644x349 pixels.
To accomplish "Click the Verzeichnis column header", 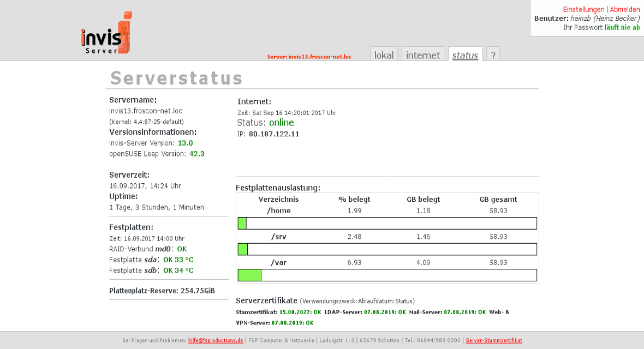I will [x=278, y=199].
